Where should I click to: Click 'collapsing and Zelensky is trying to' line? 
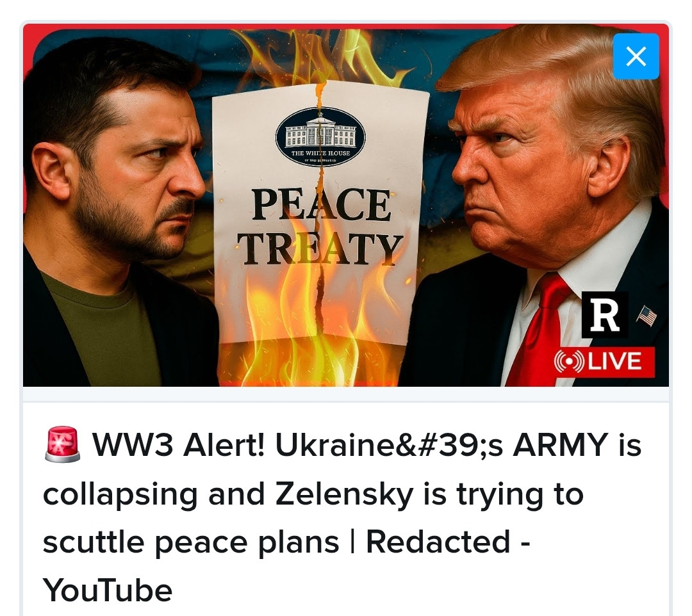pos(313,494)
